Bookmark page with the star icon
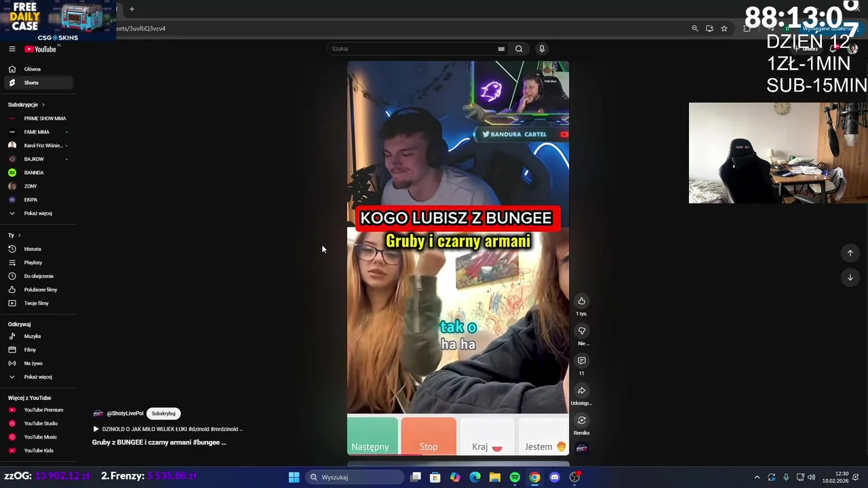The height and width of the screenshot is (488, 868). pos(724,28)
